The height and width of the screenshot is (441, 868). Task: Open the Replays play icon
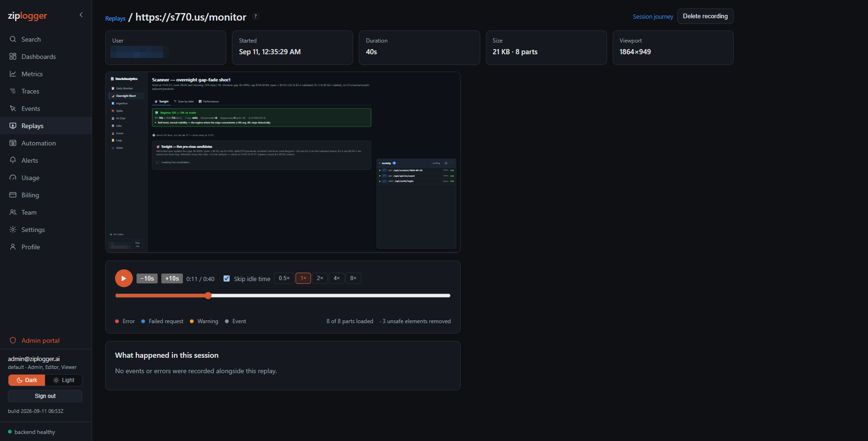(x=13, y=126)
